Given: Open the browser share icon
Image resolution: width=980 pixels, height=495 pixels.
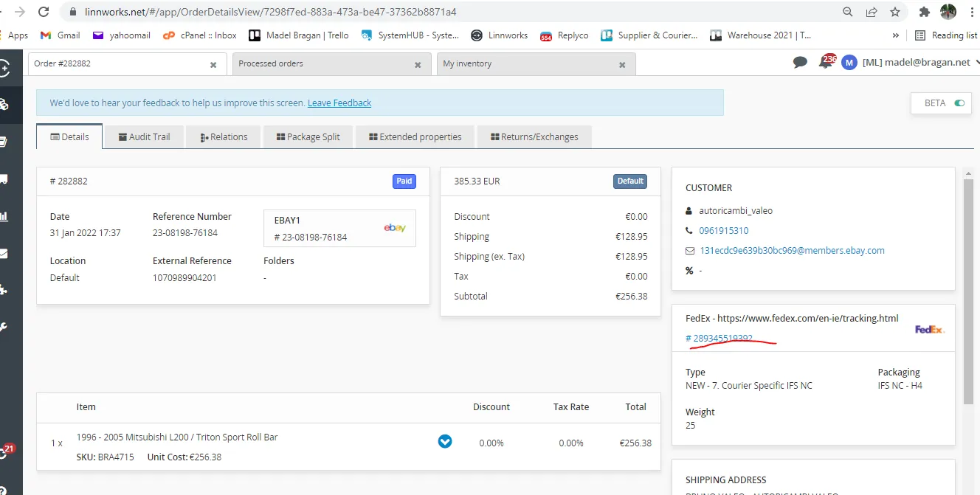Looking at the screenshot, I should click(x=872, y=12).
